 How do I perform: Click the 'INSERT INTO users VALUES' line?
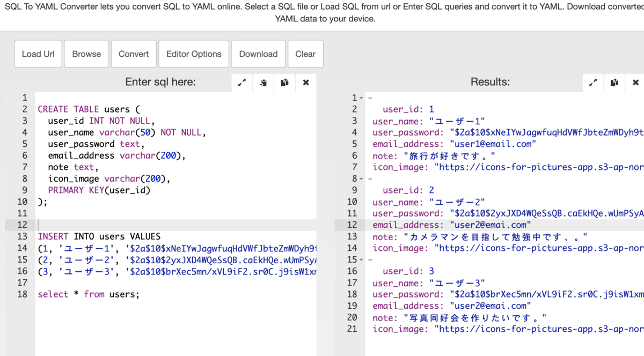click(99, 236)
